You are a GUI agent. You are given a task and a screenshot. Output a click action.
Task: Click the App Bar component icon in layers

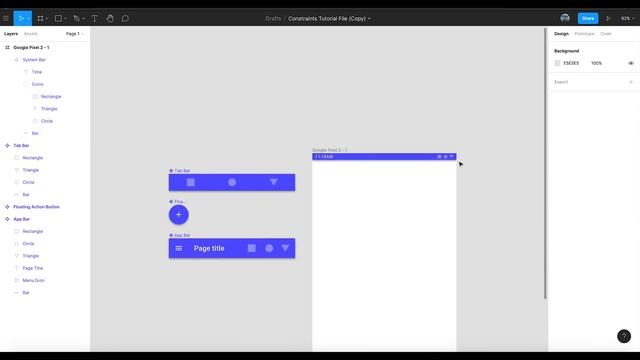7,219
